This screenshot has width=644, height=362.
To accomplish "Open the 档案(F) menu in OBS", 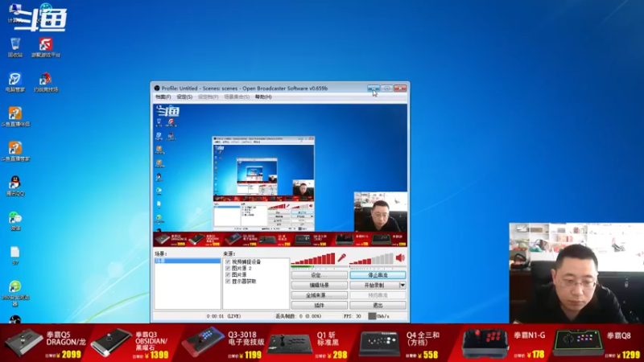I will pyautogui.click(x=163, y=97).
